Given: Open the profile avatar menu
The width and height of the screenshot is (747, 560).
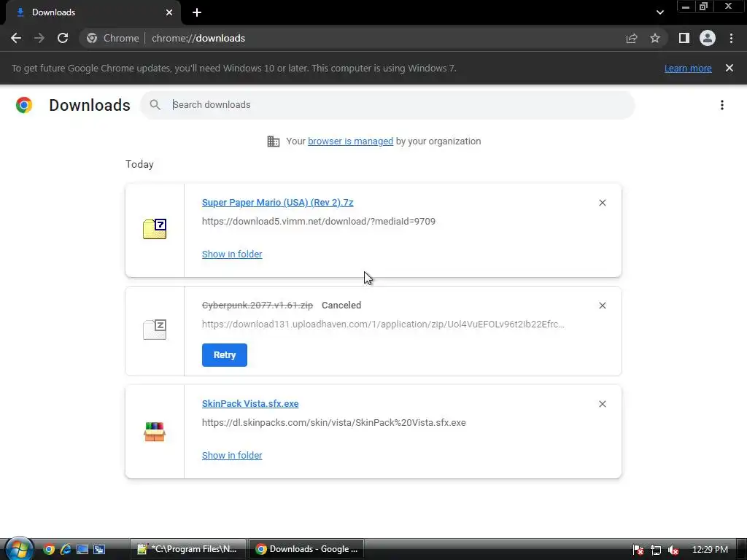Looking at the screenshot, I should pos(708,38).
